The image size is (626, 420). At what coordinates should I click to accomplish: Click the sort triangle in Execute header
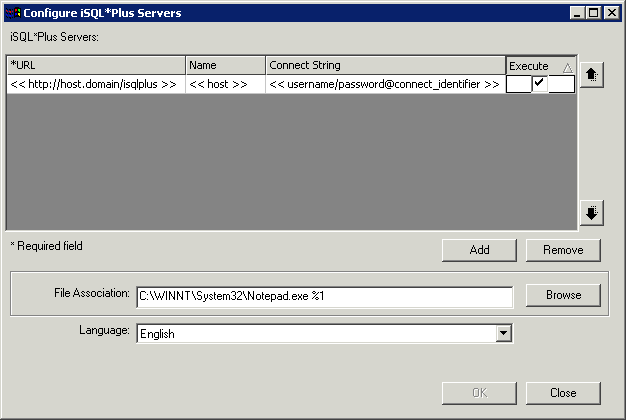click(x=567, y=67)
